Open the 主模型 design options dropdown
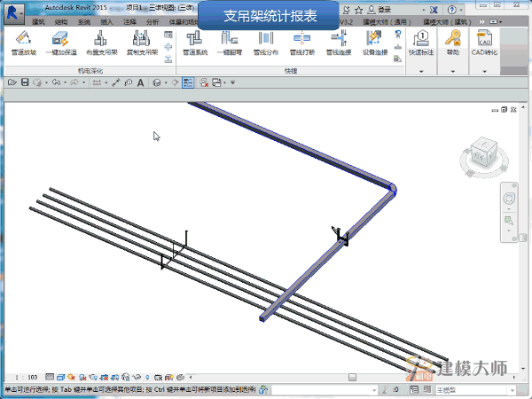 (x=475, y=390)
